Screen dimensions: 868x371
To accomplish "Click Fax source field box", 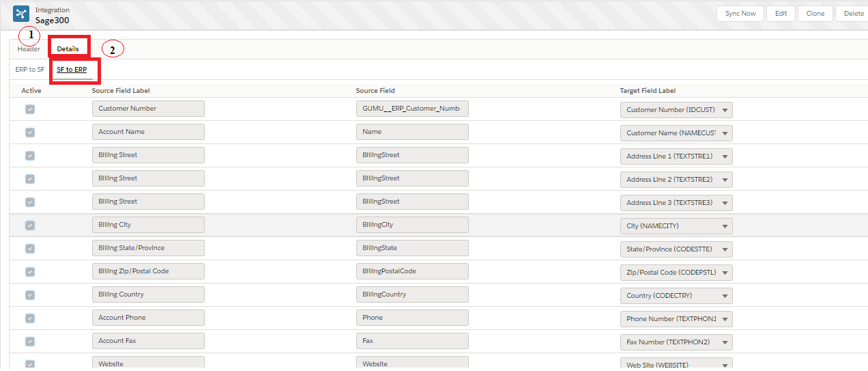I will point(412,341).
